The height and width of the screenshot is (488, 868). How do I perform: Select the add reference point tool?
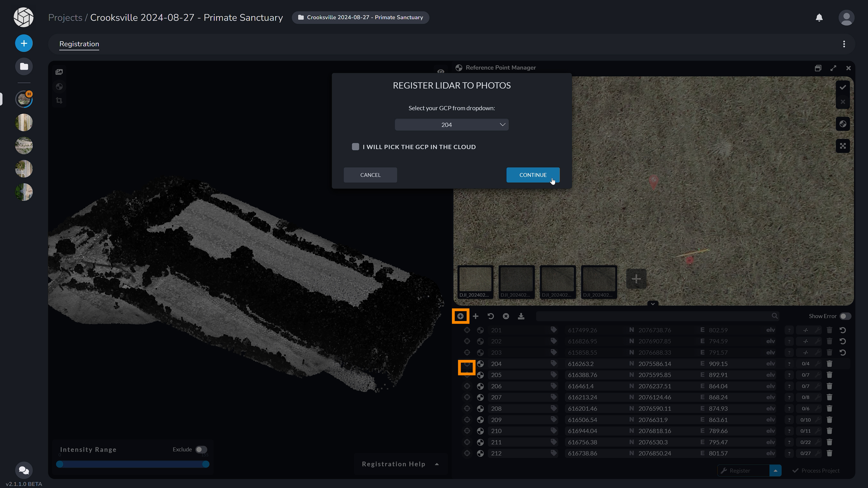(x=461, y=316)
